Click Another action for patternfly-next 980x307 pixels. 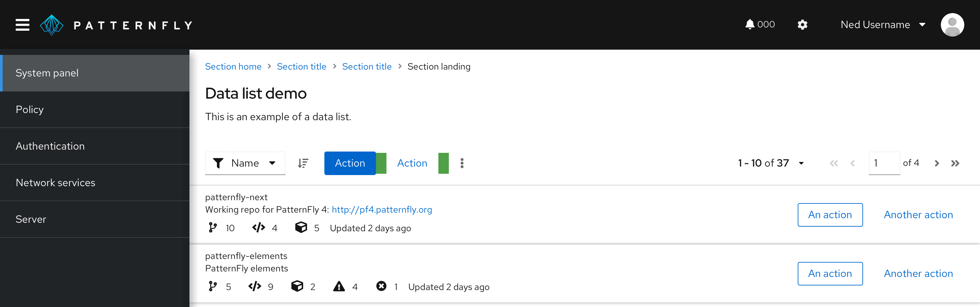[x=918, y=215]
